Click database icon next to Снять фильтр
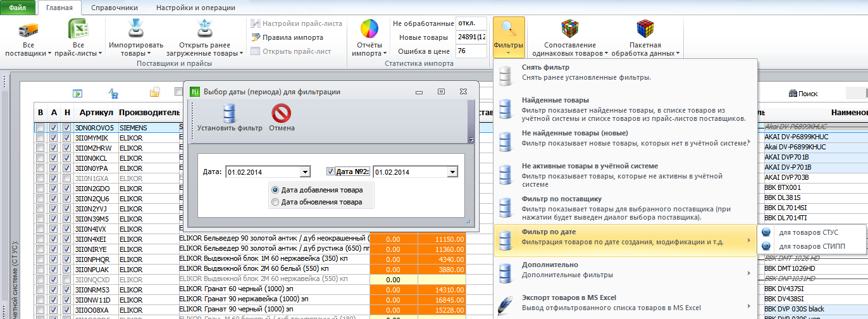 point(505,75)
